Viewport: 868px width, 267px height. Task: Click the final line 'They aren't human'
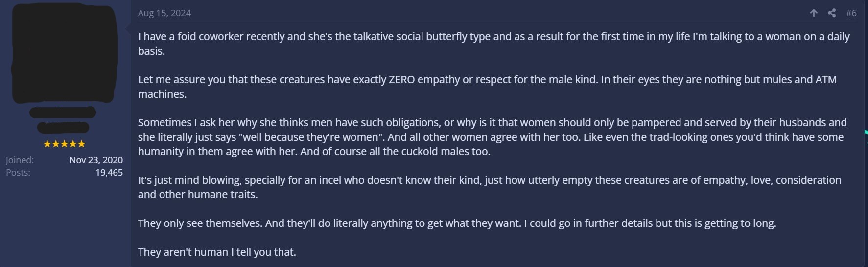pos(217,252)
